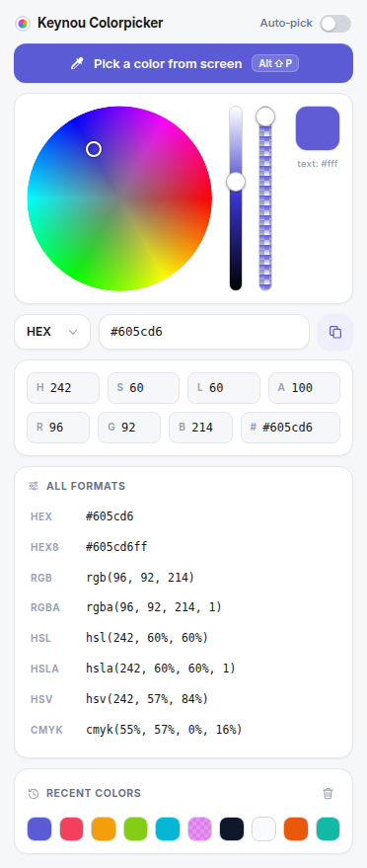Click the ALL FORMATS section heading
367x868 pixels.
pos(86,486)
